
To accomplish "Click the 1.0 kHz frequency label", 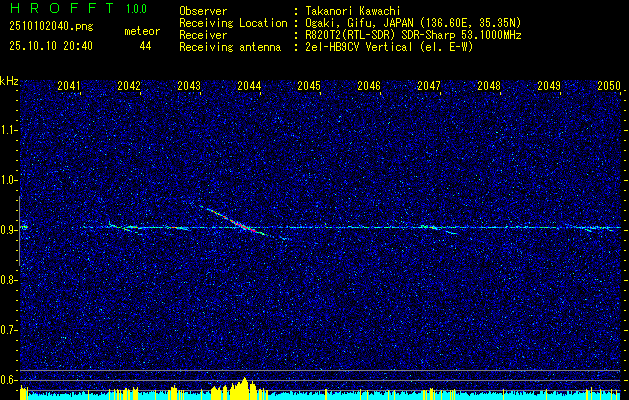I will 8,181.
